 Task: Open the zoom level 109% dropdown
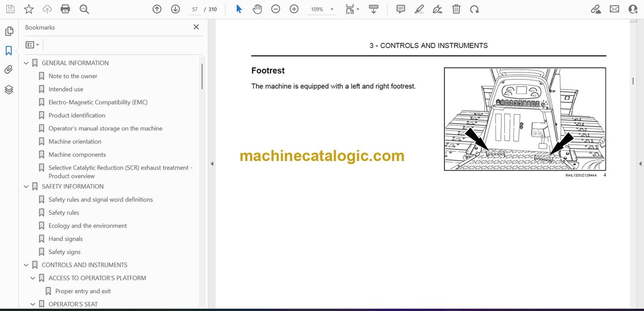pos(331,9)
